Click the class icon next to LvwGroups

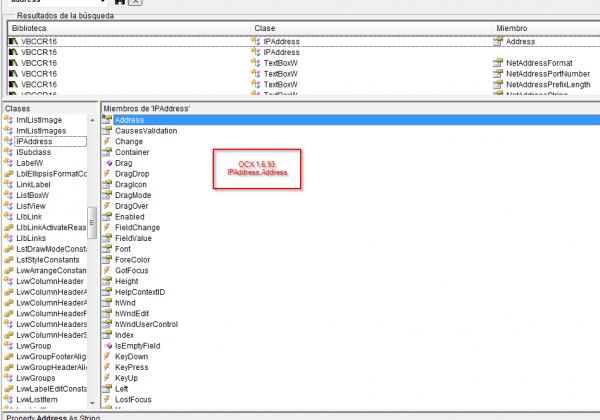(8, 378)
